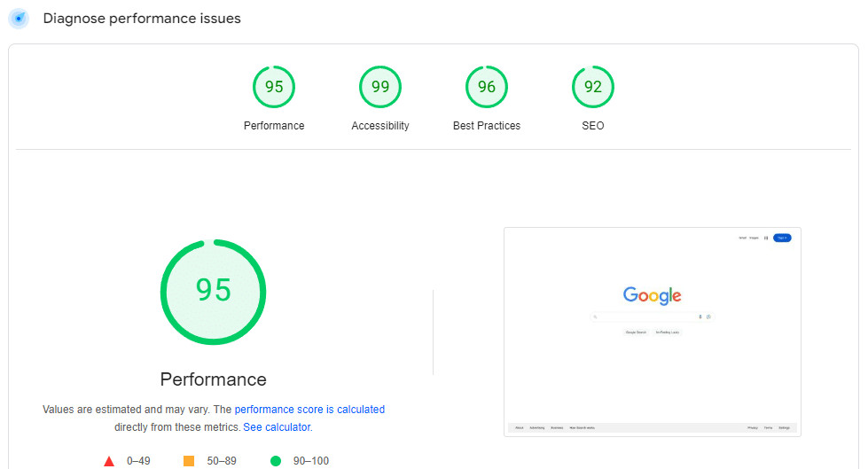Click the Diagnose performance issues radar icon
The width and height of the screenshot is (868, 469).
19,19
